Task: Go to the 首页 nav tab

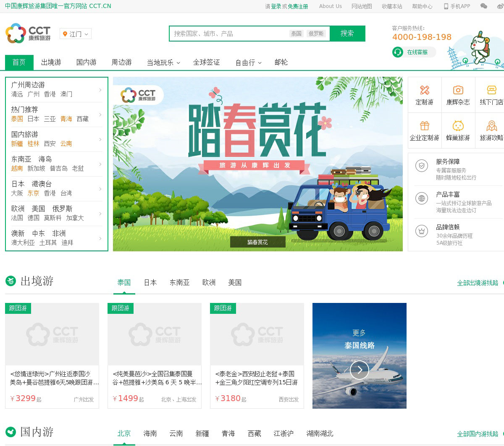Action: click(x=19, y=63)
